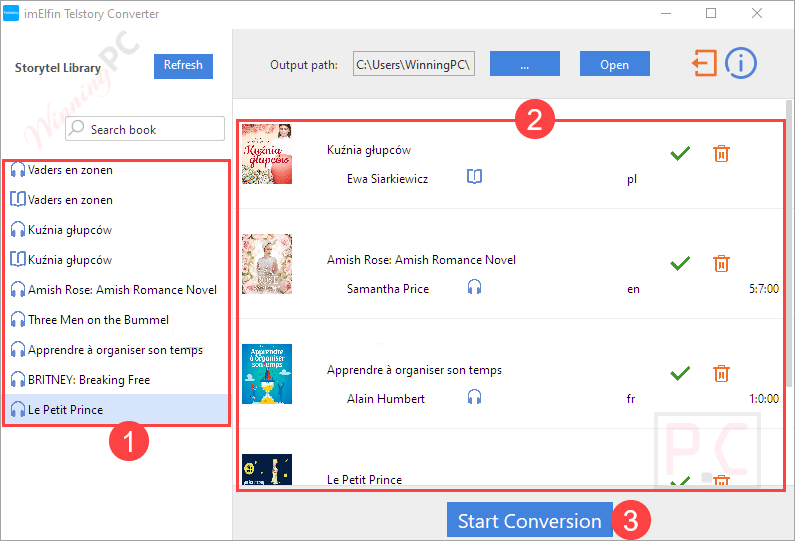The image size is (795, 541).
Task: Minimize the imElfin Telstory Converter window
Action: (x=666, y=13)
